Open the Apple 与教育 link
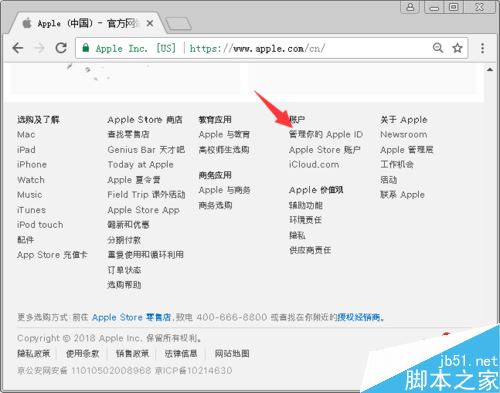The height and width of the screenshot is (393, 500). pos(224,135)
